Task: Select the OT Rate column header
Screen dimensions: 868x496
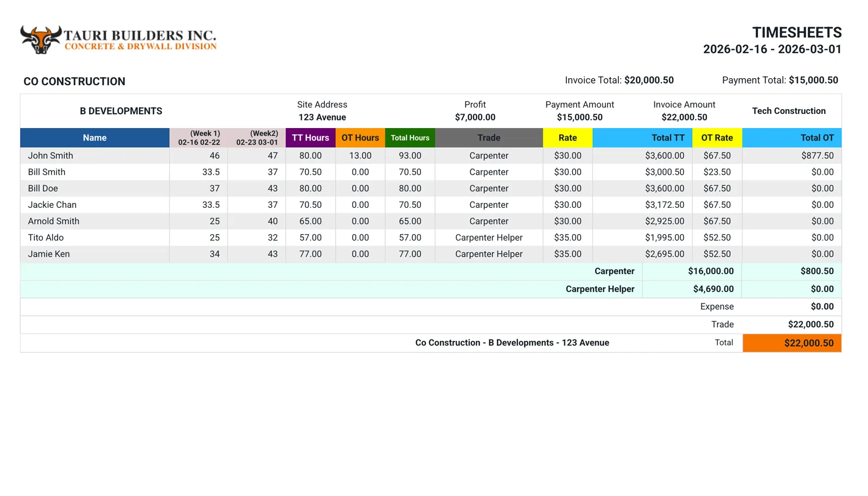Action: point(717,138)
